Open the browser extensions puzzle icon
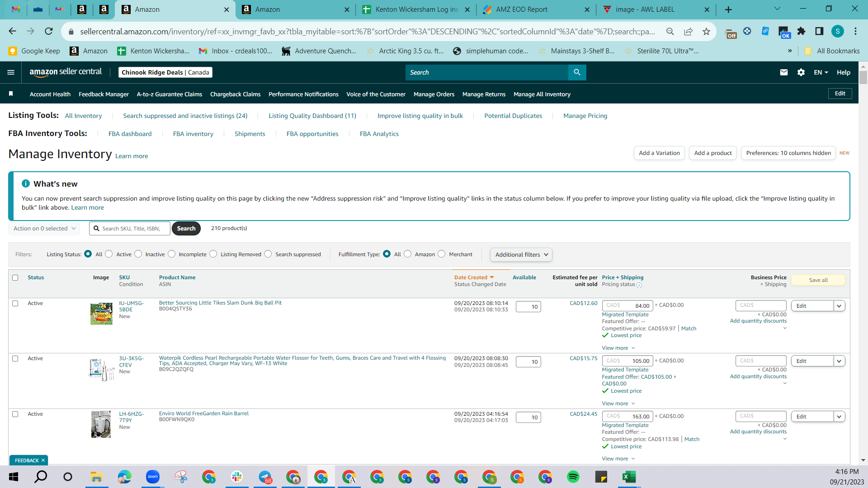 801,31
